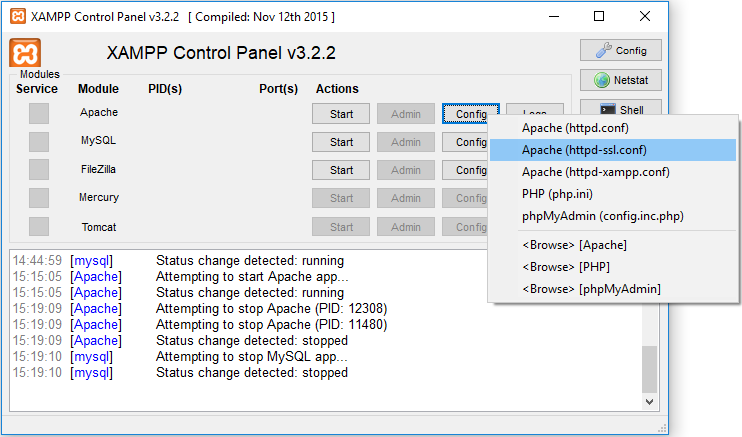The image size is (742, 437).
Task: Click the Apache module name
Action: pyautogui.click(x=99, y=112)
